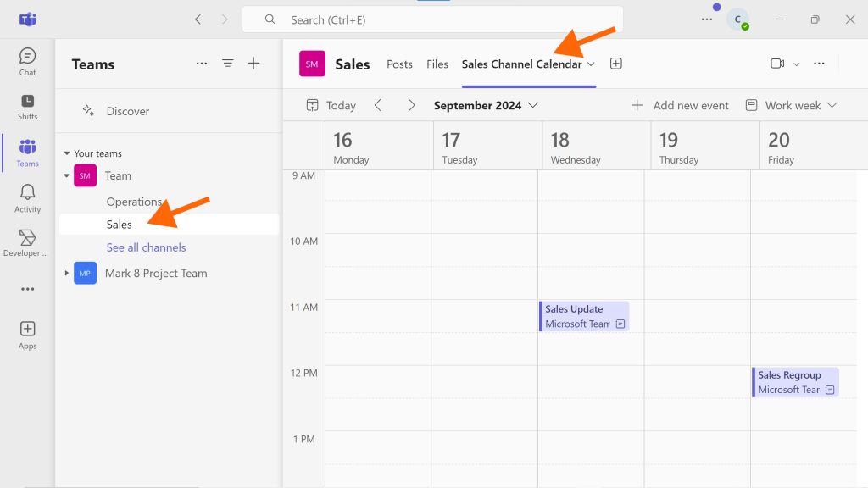Open the Shifts app icon
868x488 pixels.
point(27,107)
